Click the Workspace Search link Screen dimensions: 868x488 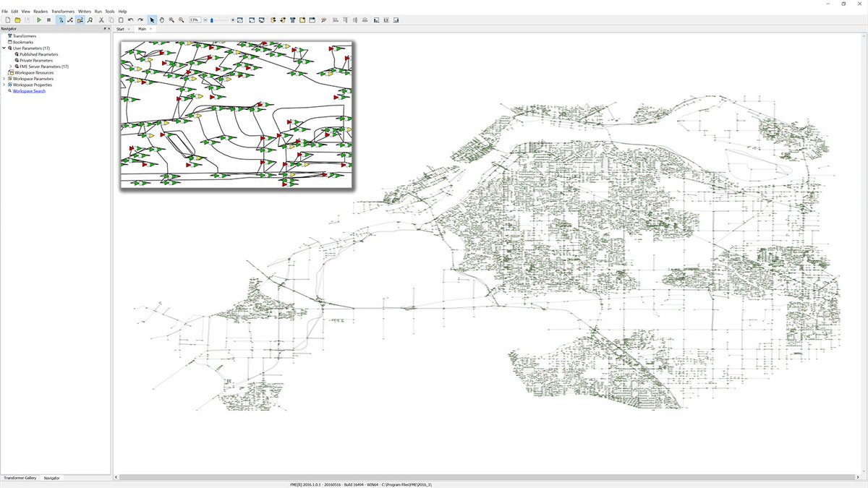click(29, 91)
